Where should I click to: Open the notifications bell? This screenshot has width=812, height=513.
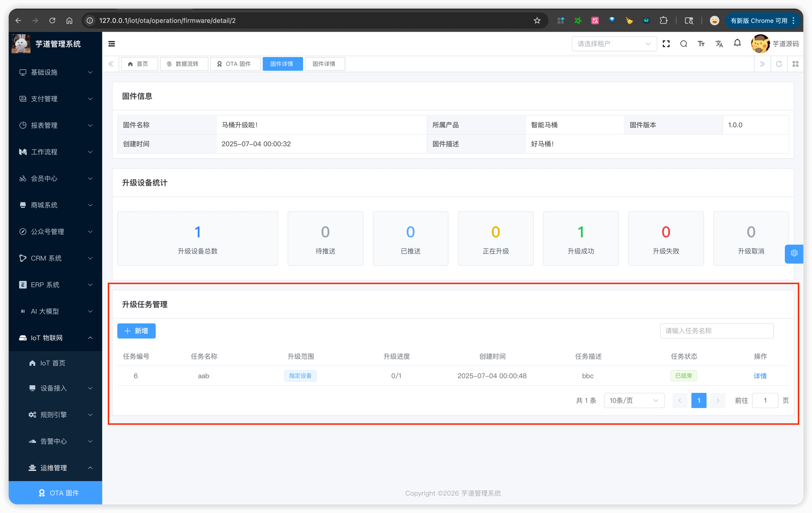tap(737, 43)
